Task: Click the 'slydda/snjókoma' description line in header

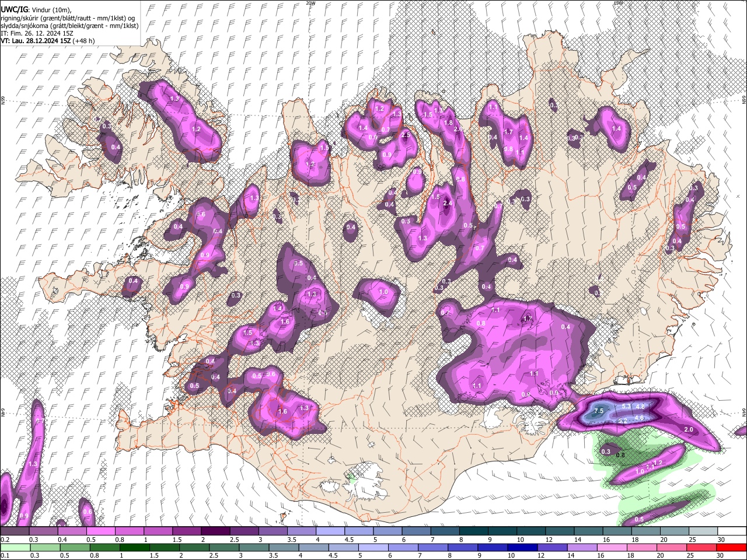Action: tap(69, 26)
